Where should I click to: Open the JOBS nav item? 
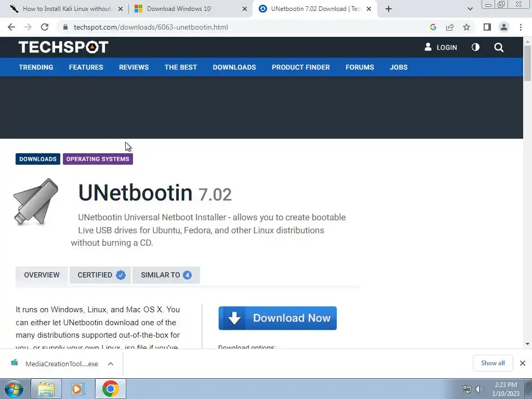(398, 67)
